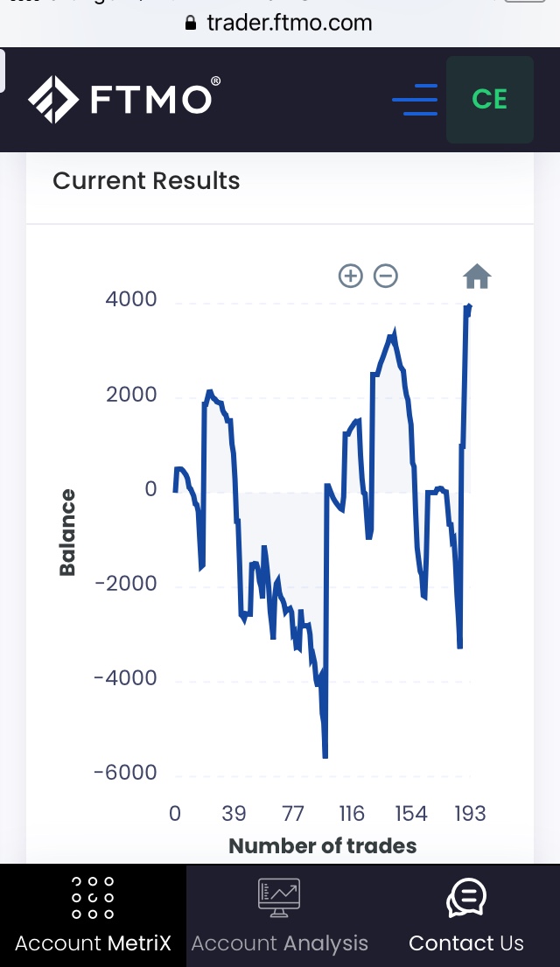
Task: Click the Account MetriX dots grid icon
Action: pos(93,898)
